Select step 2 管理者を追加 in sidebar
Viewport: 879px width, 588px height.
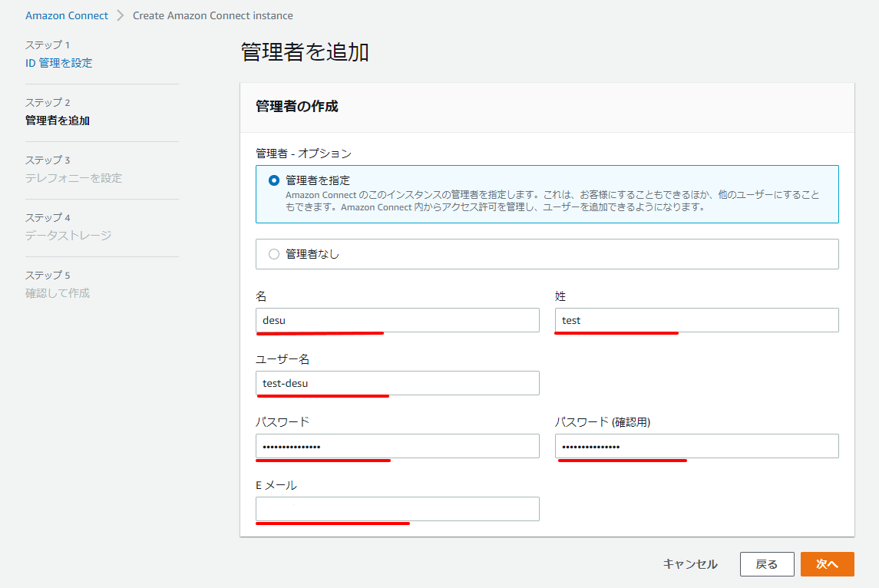tap(57, 121)
